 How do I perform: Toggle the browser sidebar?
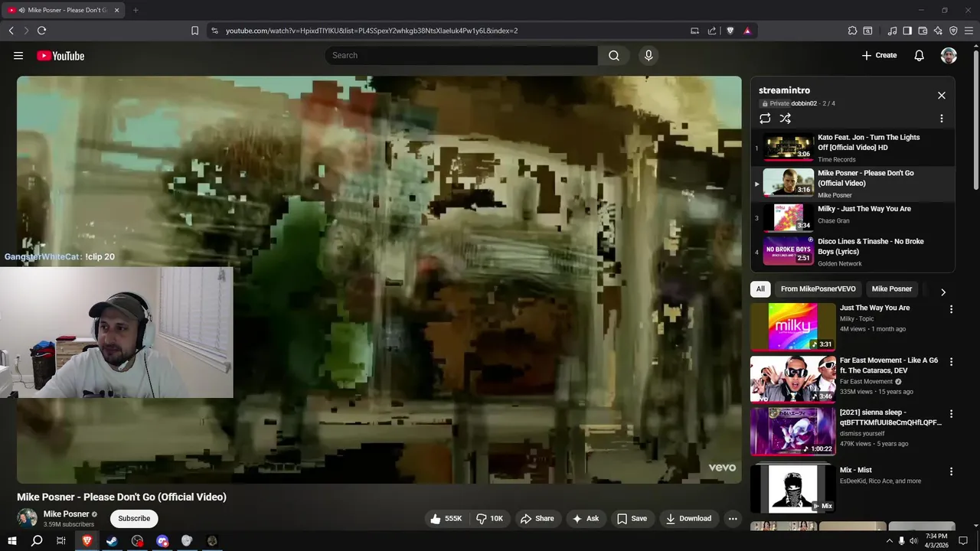tap(907, 31)
